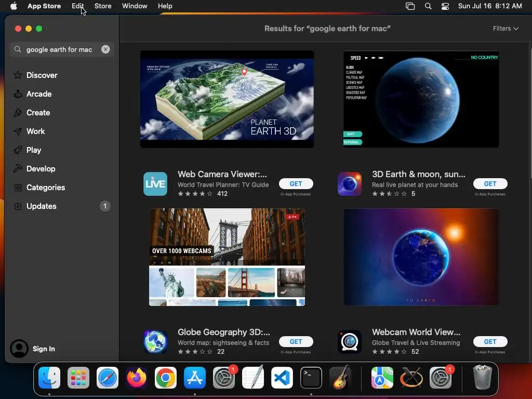Launch Firefox from the dock
The width and height of the screenshot is (532, 399).
[137, 378]
